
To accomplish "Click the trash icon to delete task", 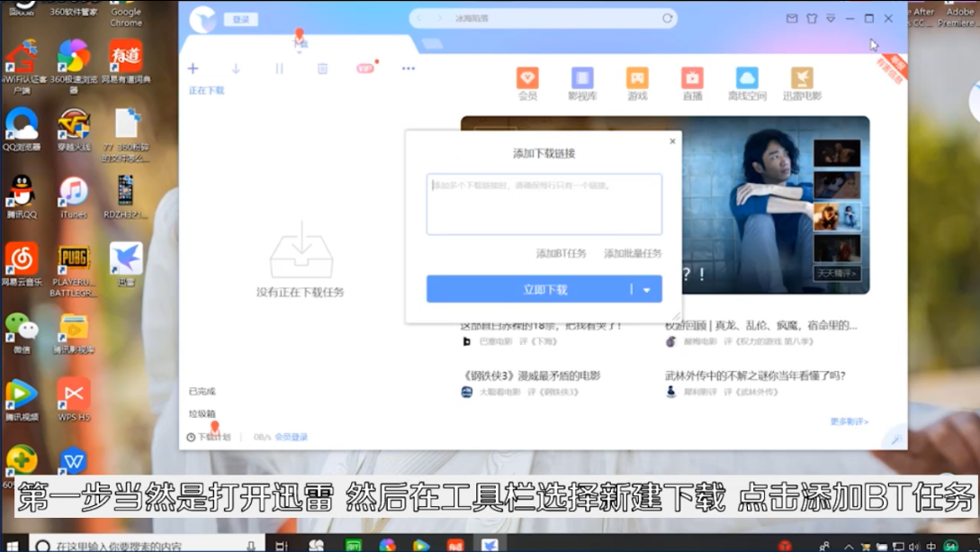I will pyautogui.click(x=322, y=68).
